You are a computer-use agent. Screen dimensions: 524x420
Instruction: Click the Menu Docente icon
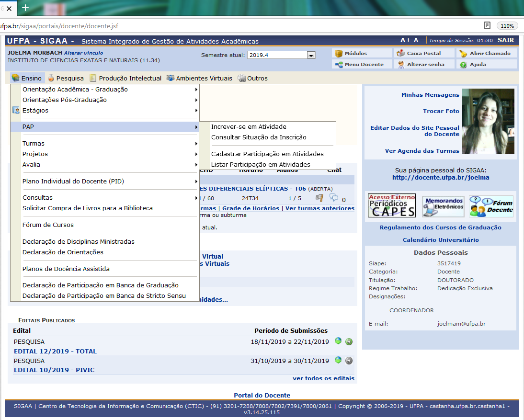click(x=339, y=65)
